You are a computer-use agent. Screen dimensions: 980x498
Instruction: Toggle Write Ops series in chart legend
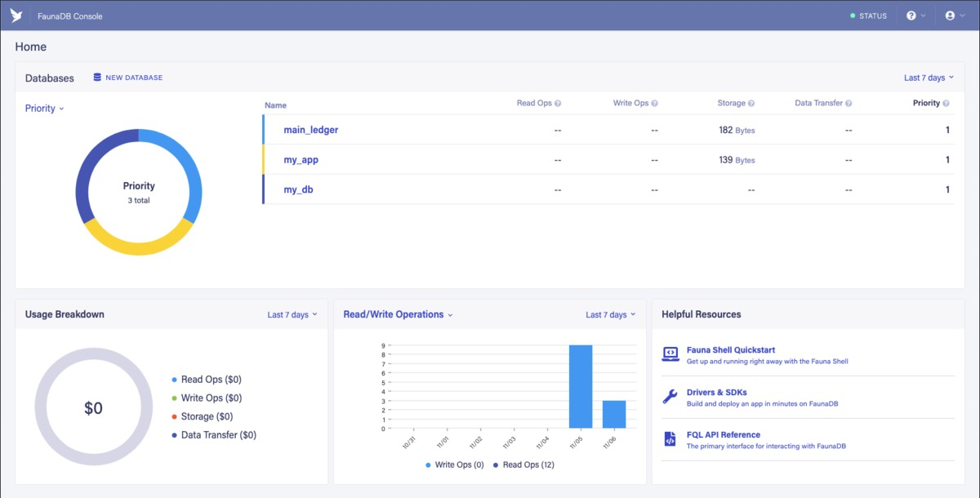point(455,465)
